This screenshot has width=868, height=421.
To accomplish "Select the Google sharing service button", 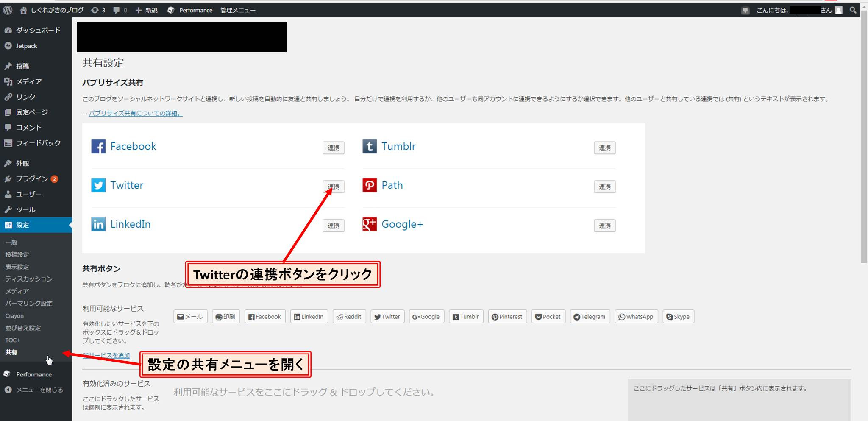I will coord(426,317).
